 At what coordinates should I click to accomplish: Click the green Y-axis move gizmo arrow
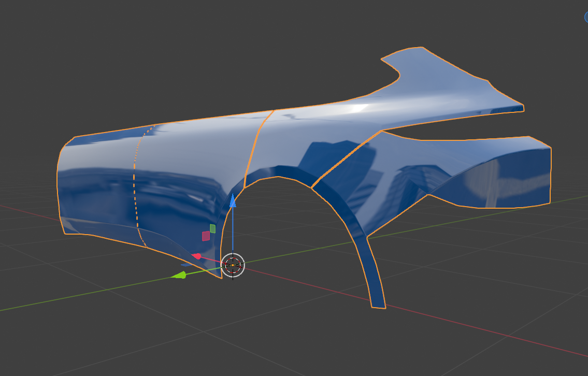click(x=179, y=276)
